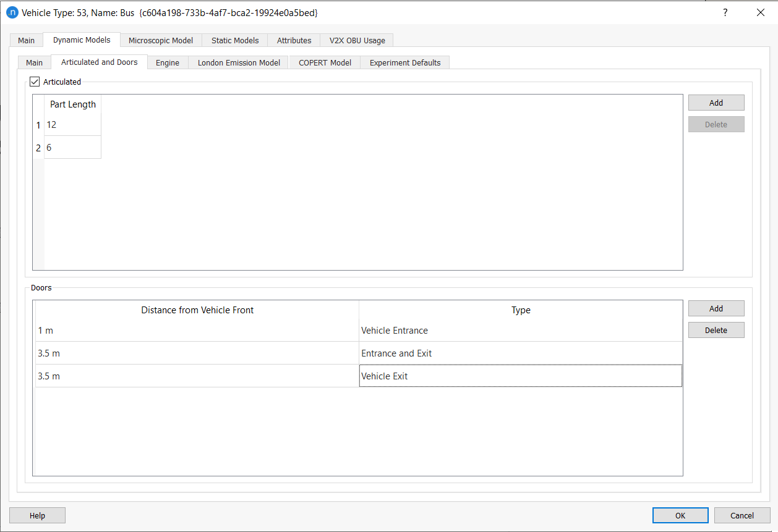Delete the selected door entry

pyautogui.click(x=716, y=330)
